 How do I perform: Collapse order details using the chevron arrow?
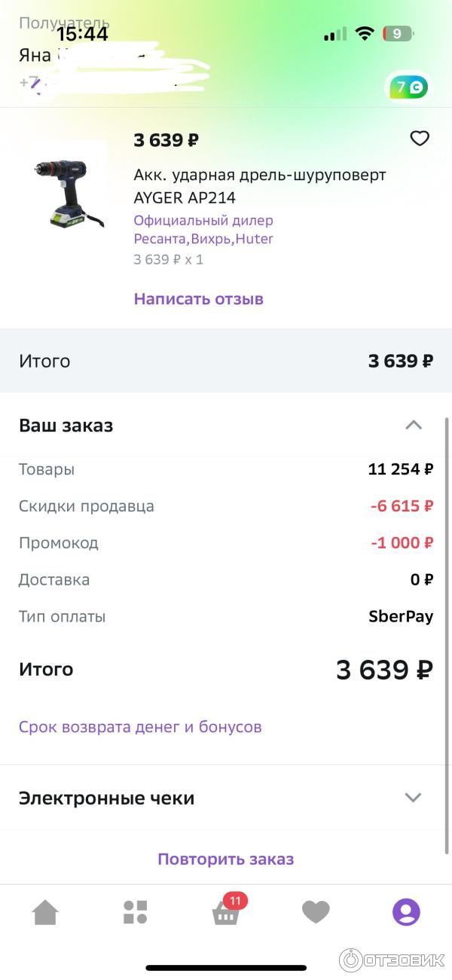[413, 425]
